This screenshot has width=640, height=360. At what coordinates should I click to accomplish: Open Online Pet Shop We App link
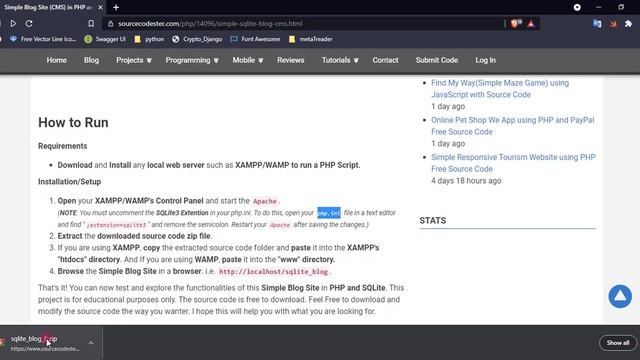click(x=513, y=126)
